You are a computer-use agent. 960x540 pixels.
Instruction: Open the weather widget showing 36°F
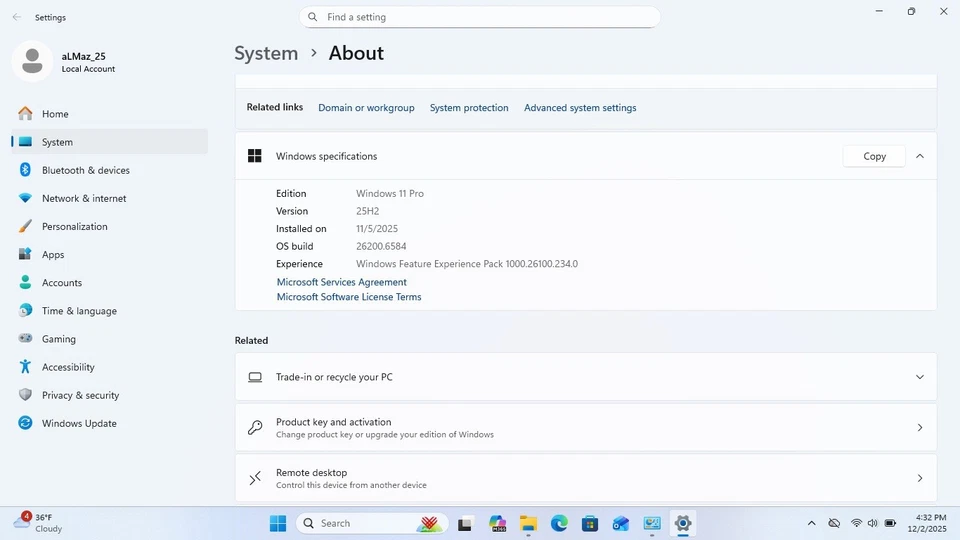coord(39,523)
